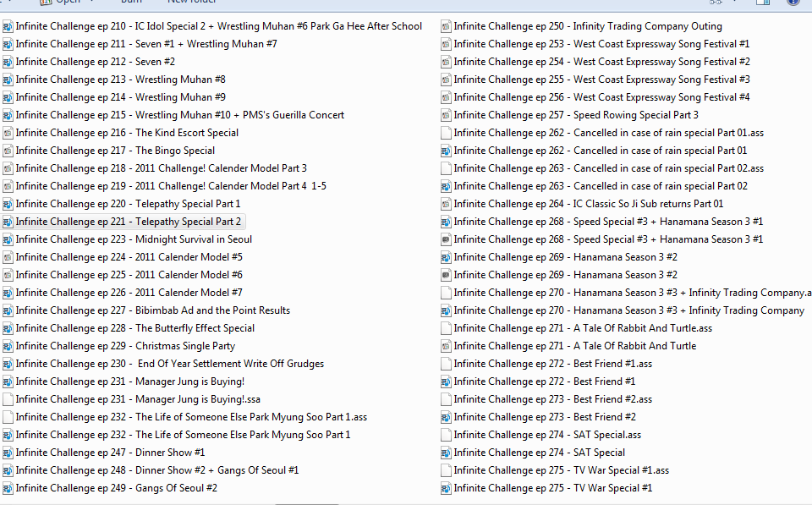Click the icon of ep 216 The Kind Escort Special

pyautogui.click(x=8, y=133)
